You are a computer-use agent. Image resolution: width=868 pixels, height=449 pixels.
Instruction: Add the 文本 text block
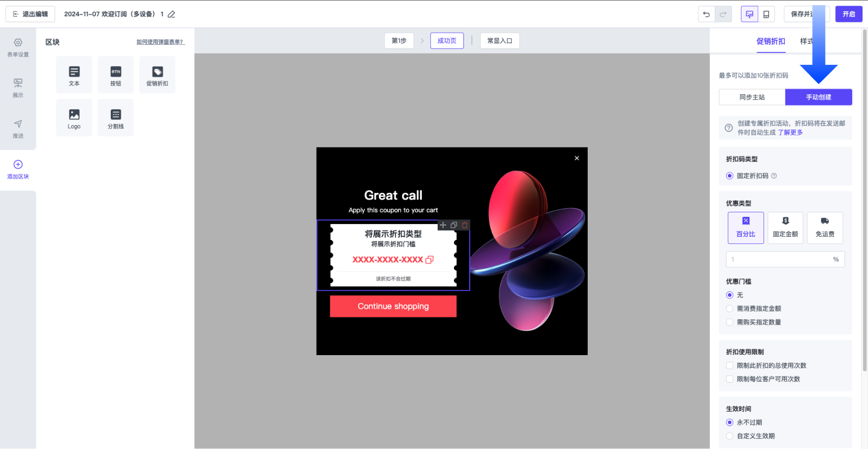pyautogui.click(x=74, y=75)
